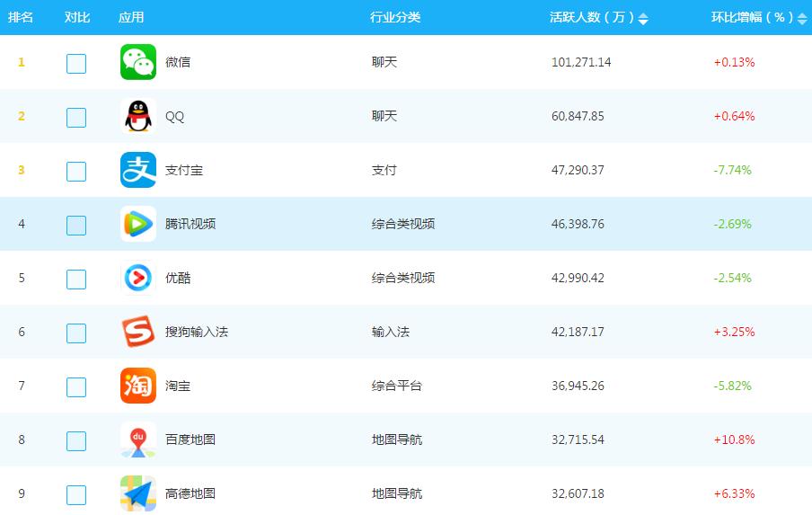Select the value 32,607.18
Image resolution: width=812 pixels, height=515 pixels.
tap(578, 493)
